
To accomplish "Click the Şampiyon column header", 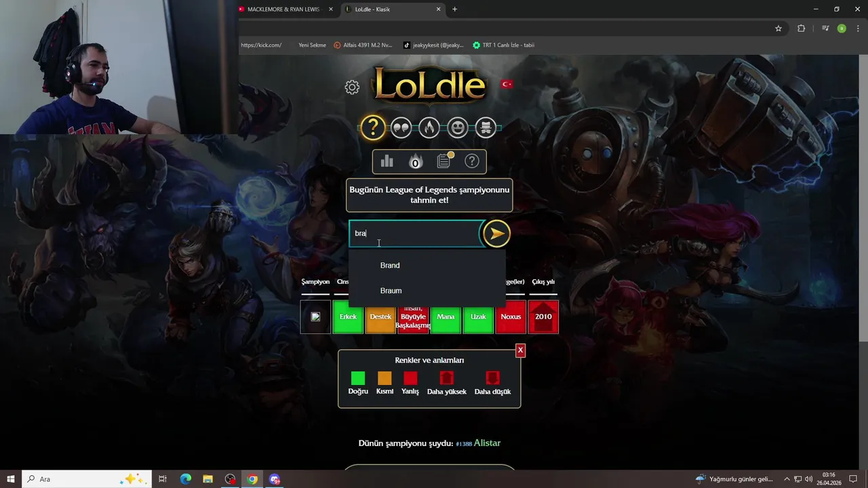I will tap(315, 282).
